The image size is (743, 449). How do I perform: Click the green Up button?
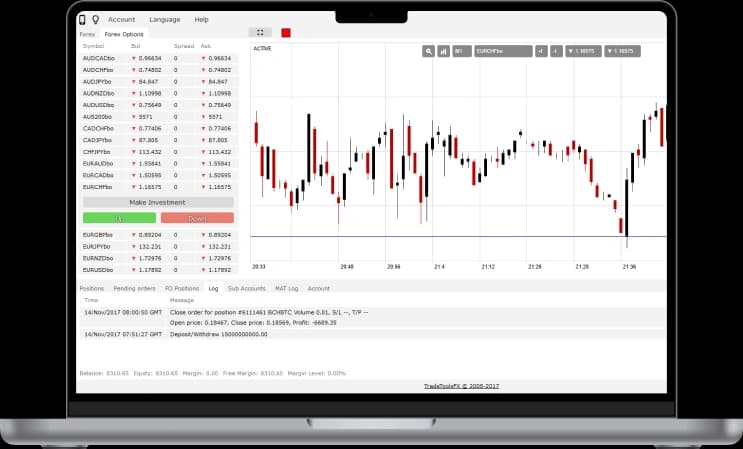point(119,217)
